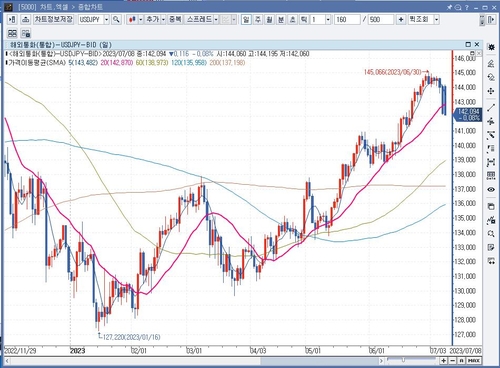Click the 가격이동평균(SMA) indicator label

point(37,63)
